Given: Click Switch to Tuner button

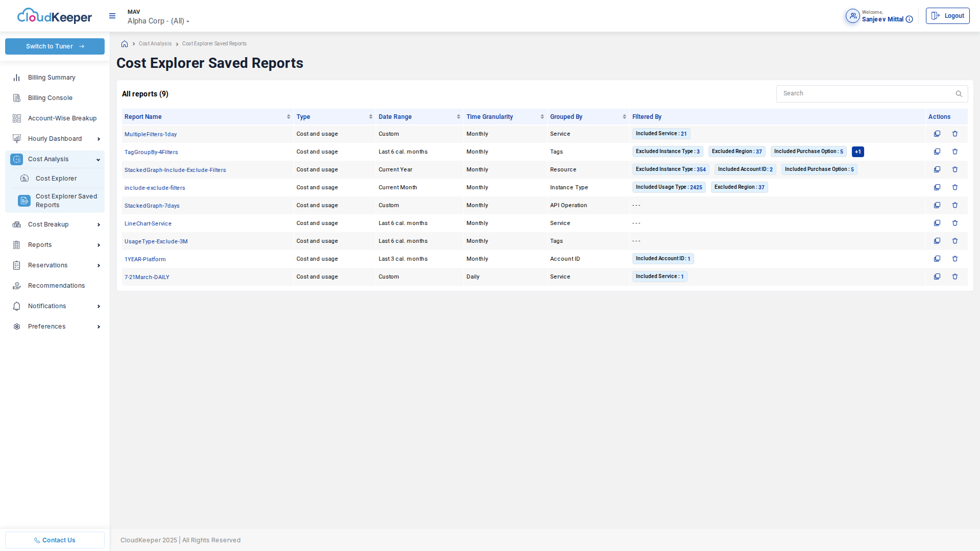Looking at the screenshot, I should pos(55,46).
